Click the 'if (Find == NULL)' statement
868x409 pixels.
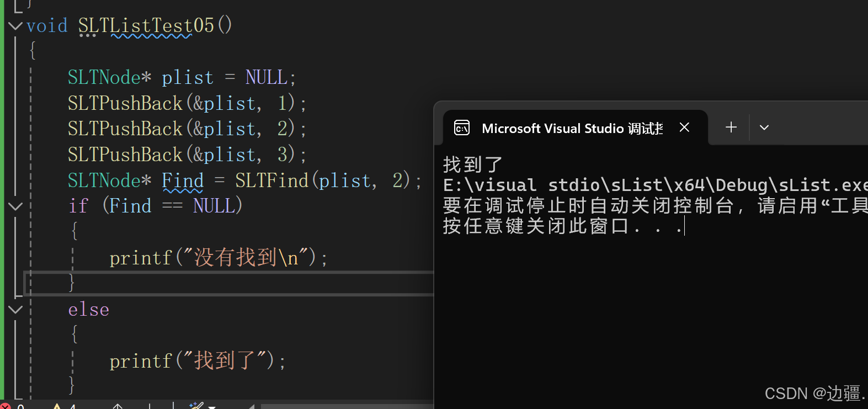coord(156,206)
